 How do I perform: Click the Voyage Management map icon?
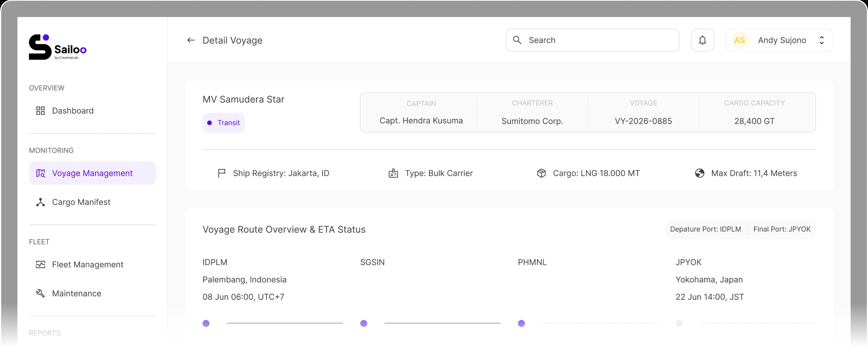coord(40,173)
